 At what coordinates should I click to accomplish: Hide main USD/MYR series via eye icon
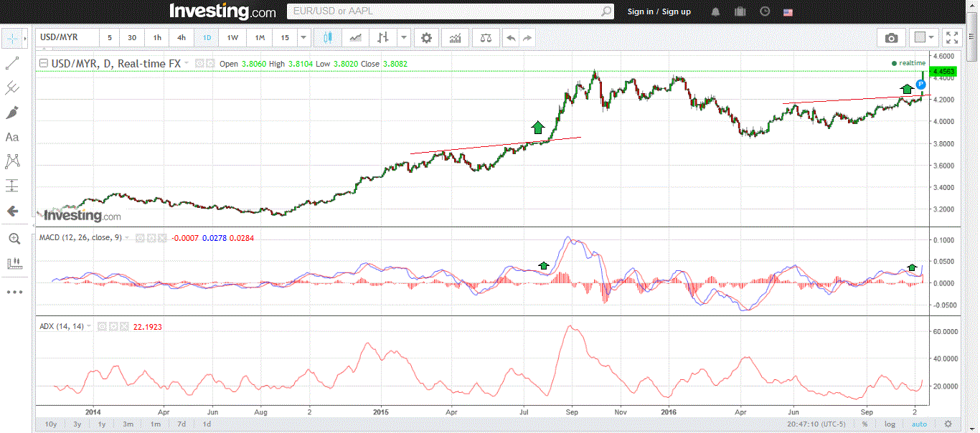199,63
